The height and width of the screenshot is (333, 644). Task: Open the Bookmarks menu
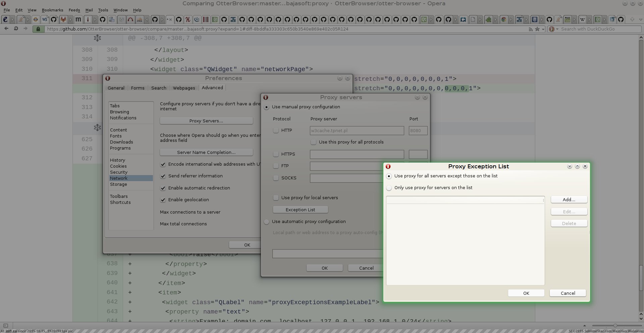click(x=52, y=10)
